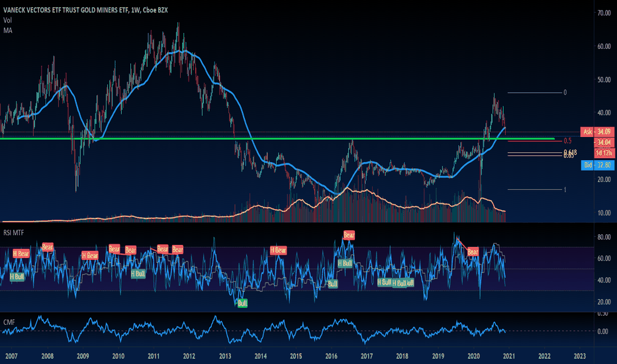Screen dimensions: 617x364
Task: Click the first H Bear label in early 2007 RSI
Action: click(21, 254)
